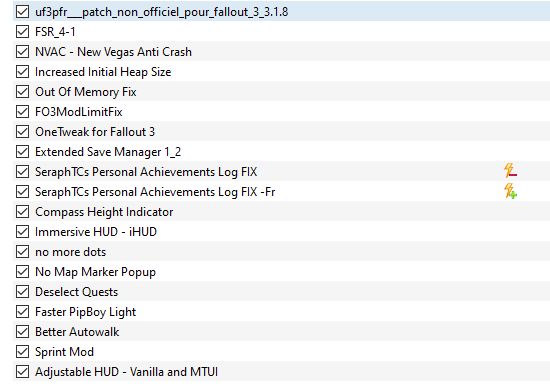Select the Increased Initial Heap Size name
The height and width of the screenshot is (386, 550).
coord(103,72)
